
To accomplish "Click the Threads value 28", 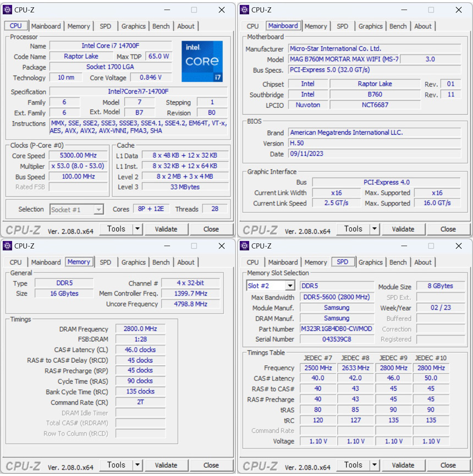I will click(215, 209).
